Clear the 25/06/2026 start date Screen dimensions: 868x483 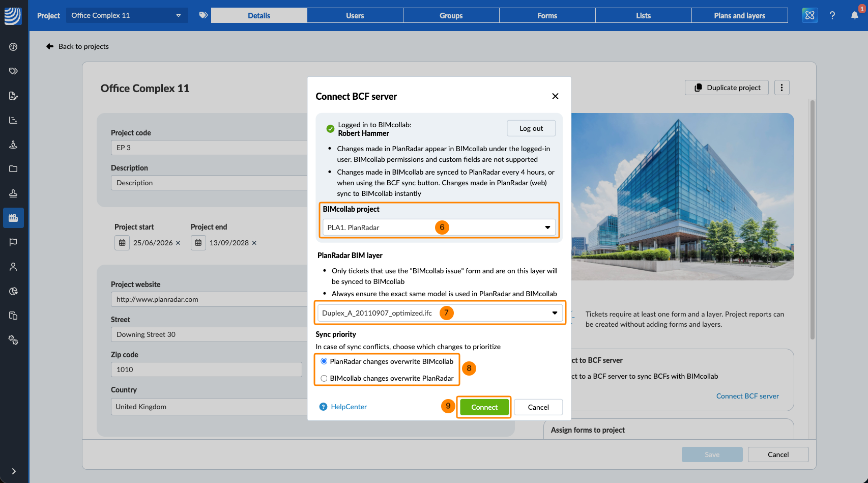click(x=178, y=243)
